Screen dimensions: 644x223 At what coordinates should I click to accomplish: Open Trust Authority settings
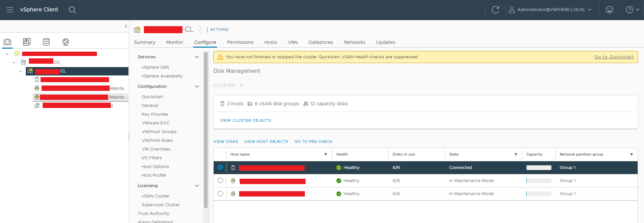click(x=153, y=214)
